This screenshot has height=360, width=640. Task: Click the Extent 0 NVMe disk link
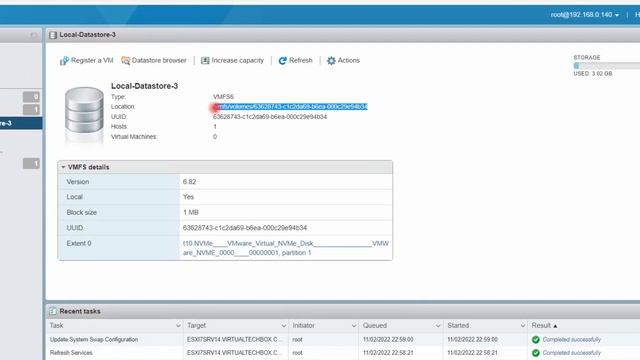click(286, 248)
